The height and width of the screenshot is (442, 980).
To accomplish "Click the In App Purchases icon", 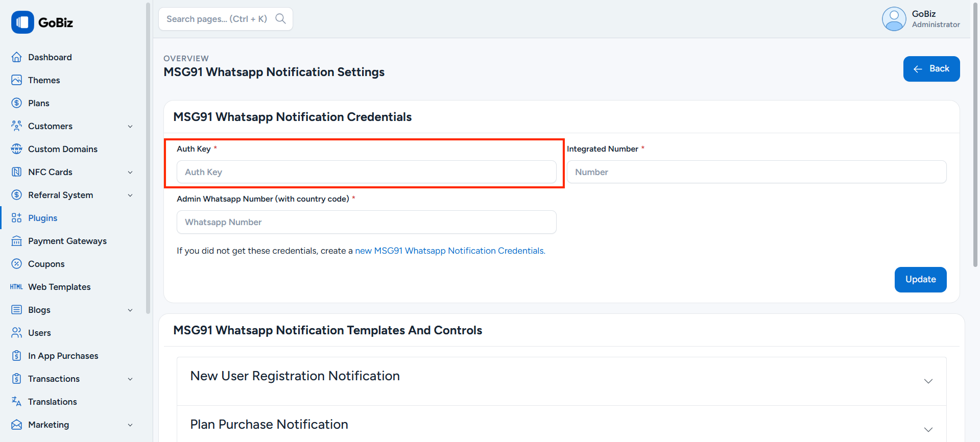I will [x=17, y=356].
